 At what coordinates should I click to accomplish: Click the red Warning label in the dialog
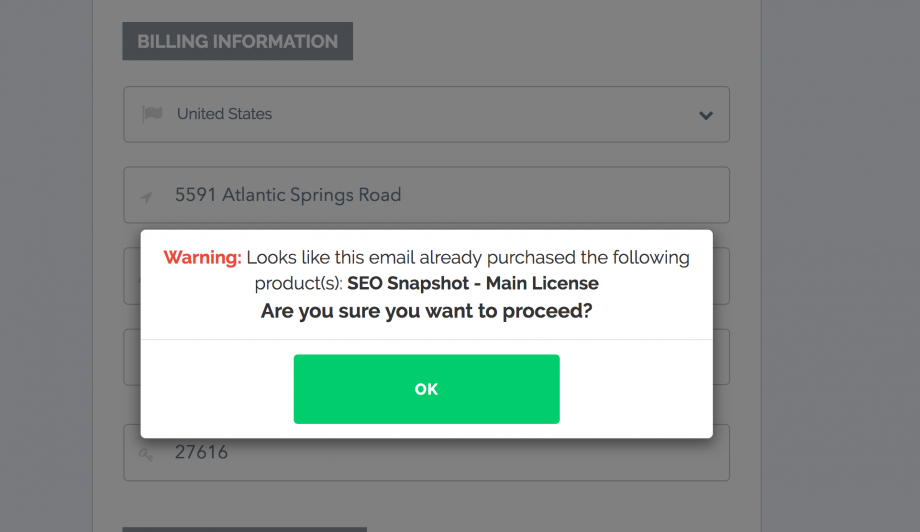203,257
